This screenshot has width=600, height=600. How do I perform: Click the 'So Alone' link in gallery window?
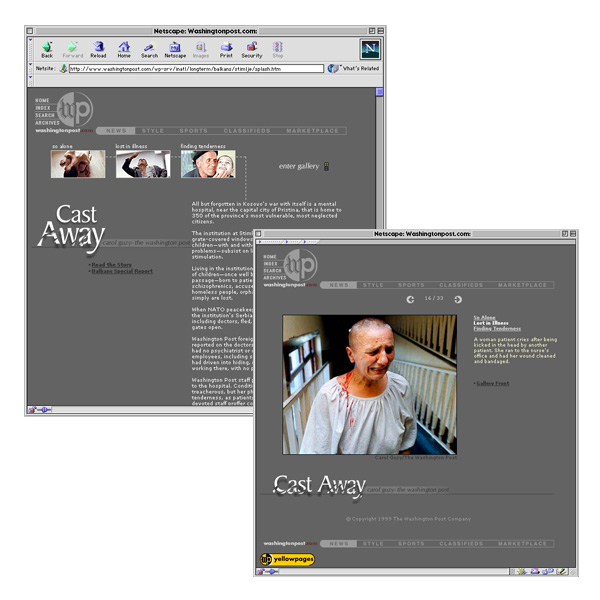pos(484,317)
